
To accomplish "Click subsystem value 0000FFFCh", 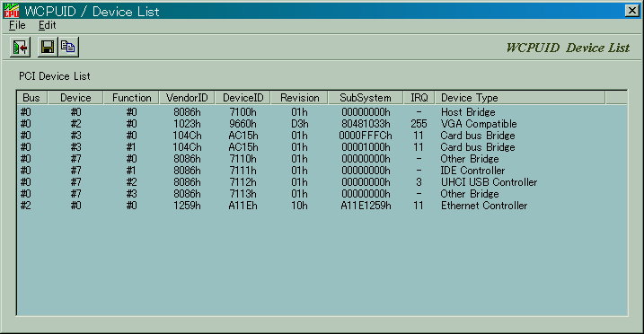I will (366, 136).
